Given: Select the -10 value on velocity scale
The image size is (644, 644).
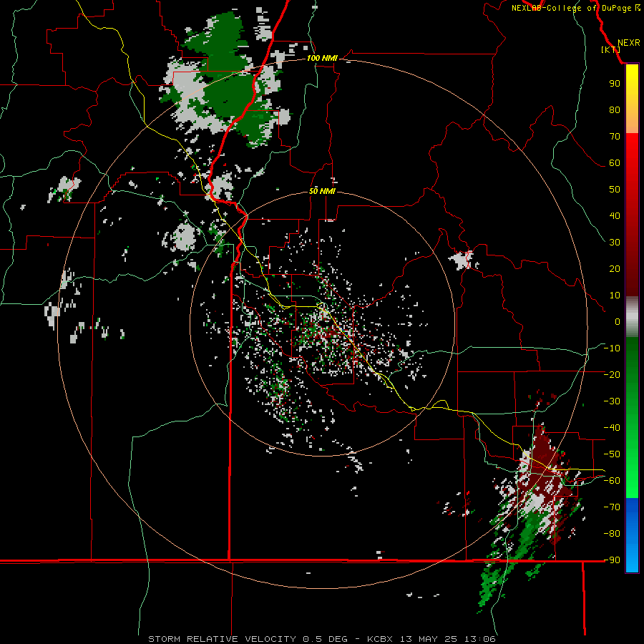Looking at the screenshot, I should point(612,348).
